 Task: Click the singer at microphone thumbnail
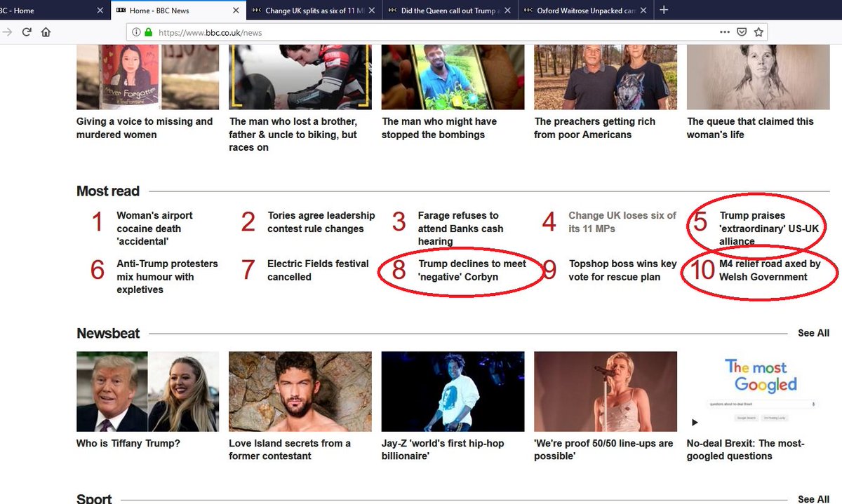click(x=606, y=391)
